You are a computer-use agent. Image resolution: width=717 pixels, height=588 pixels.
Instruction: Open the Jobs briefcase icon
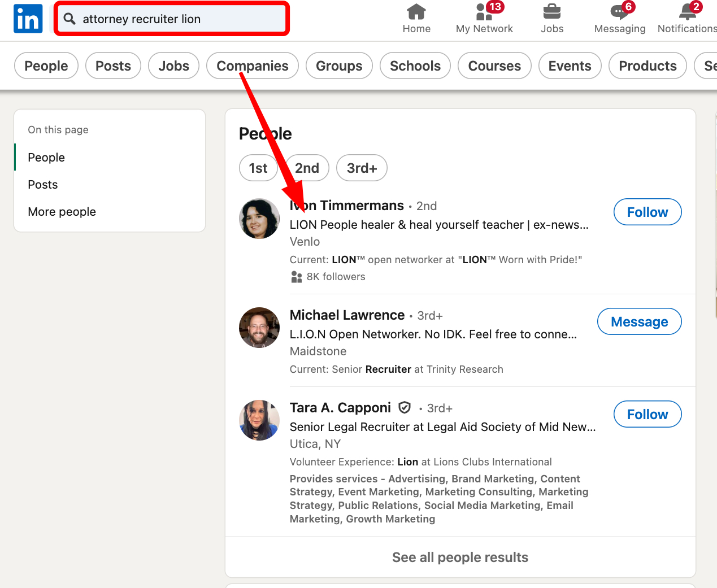[551, 12]
